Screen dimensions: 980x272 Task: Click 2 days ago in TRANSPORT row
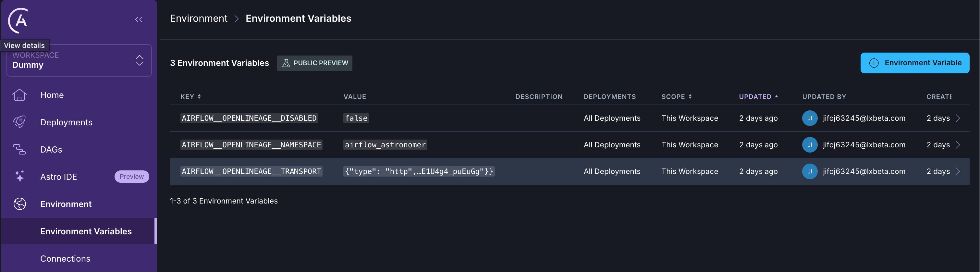pos(758,172)
